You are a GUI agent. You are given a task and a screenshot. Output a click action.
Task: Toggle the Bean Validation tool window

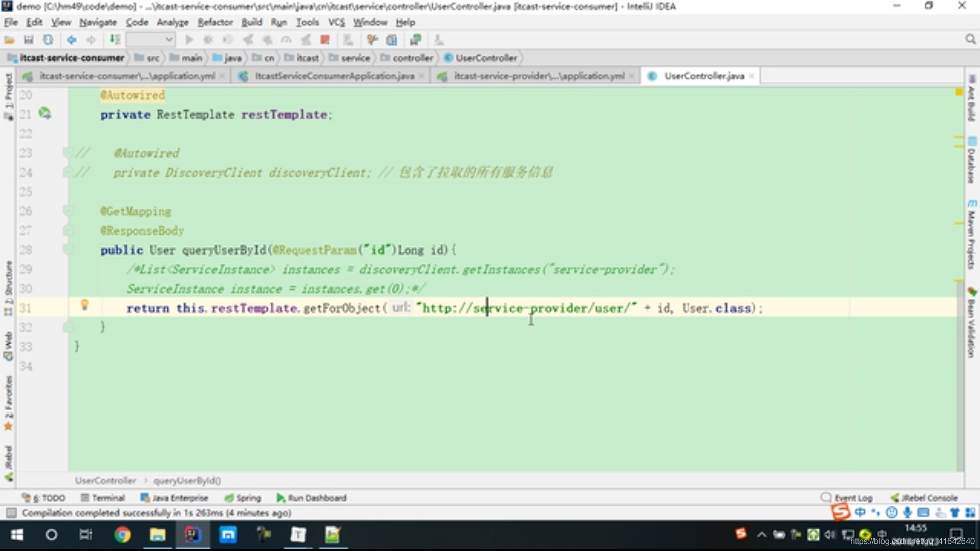[x=971, y=322]
